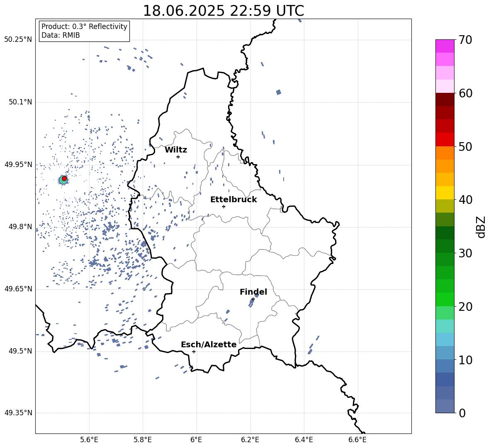
Task: Click the 49.65°N latitude label
Action: pos(18,289)
